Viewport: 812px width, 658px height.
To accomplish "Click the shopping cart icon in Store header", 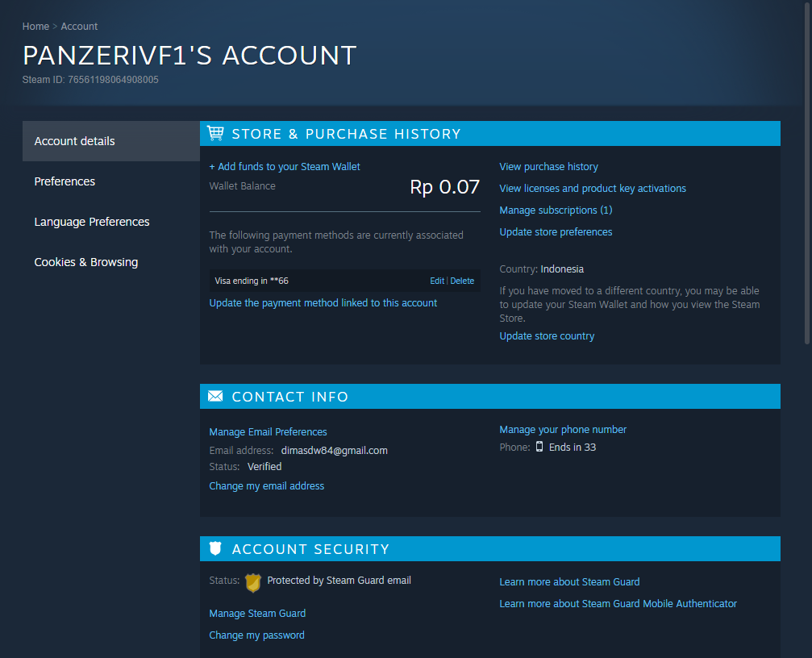I will click(x=215, y=133).
